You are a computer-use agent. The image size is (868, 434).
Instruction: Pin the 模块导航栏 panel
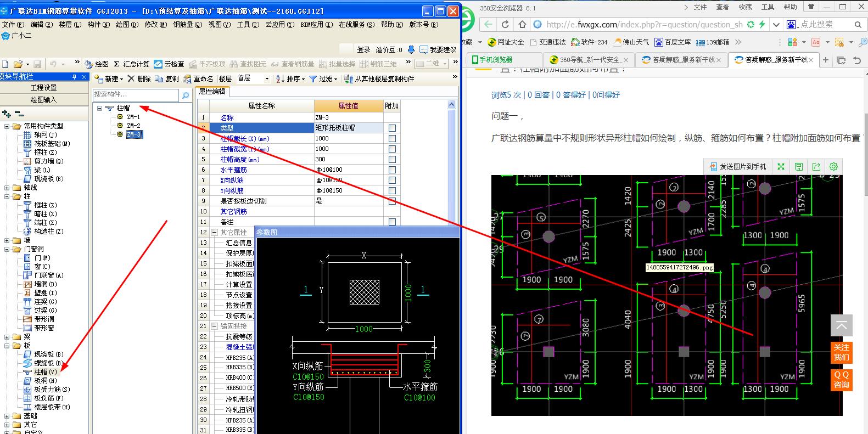(74, 77)
